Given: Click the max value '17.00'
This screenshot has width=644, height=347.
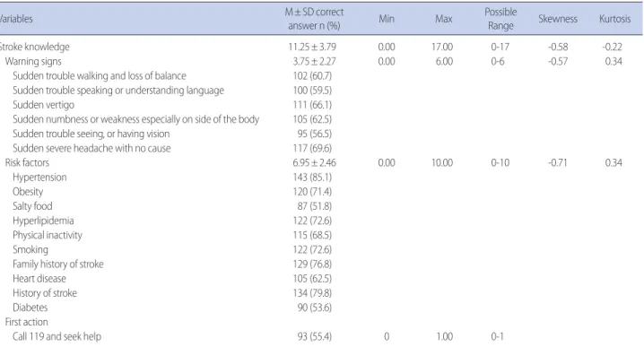Looking at the screenshot, I should click(x=442, y=47).
